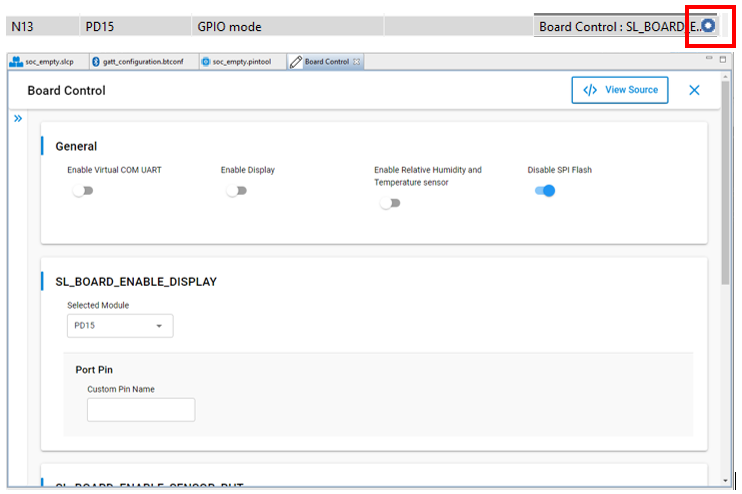
Task: Close the Board Control tab with its X
Action: 356,62
